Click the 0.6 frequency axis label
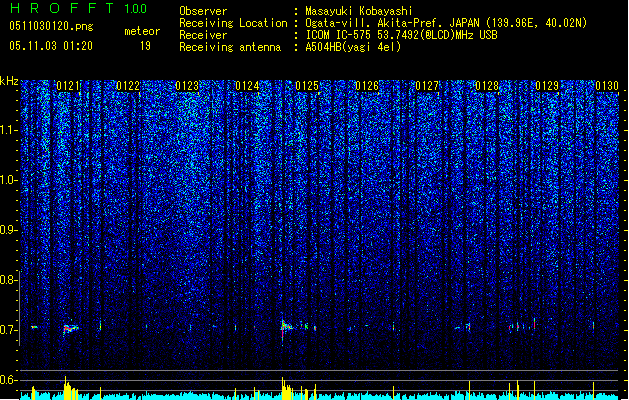Viewport: 629px width, 400px height. pyautogui.click(x=8, y=380)
